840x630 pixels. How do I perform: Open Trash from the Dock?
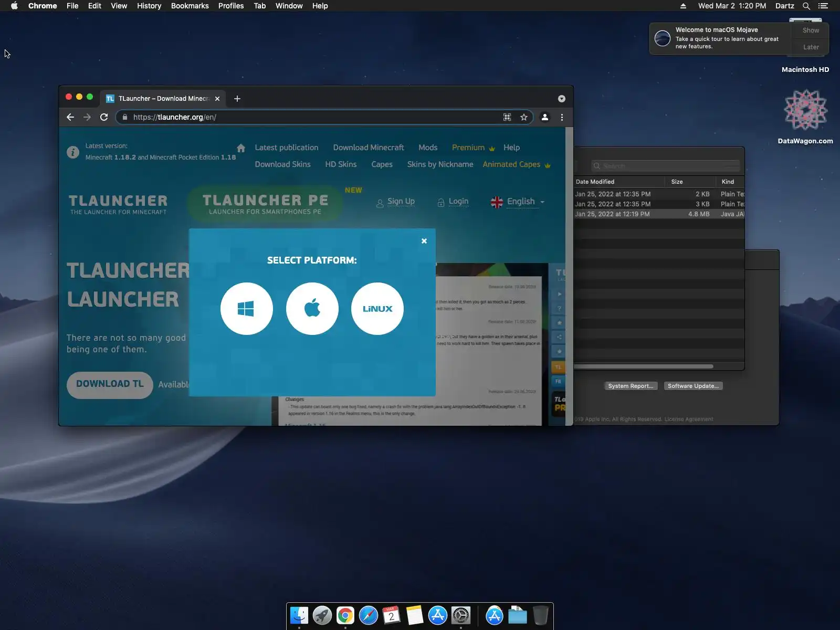point(541,615)
